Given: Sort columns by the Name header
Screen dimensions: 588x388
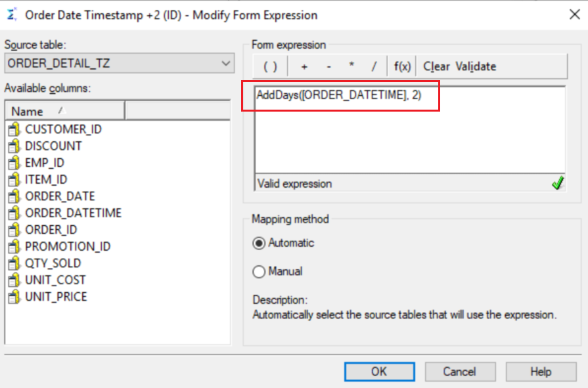Looking at the screenshot, I should click(65, 111).
